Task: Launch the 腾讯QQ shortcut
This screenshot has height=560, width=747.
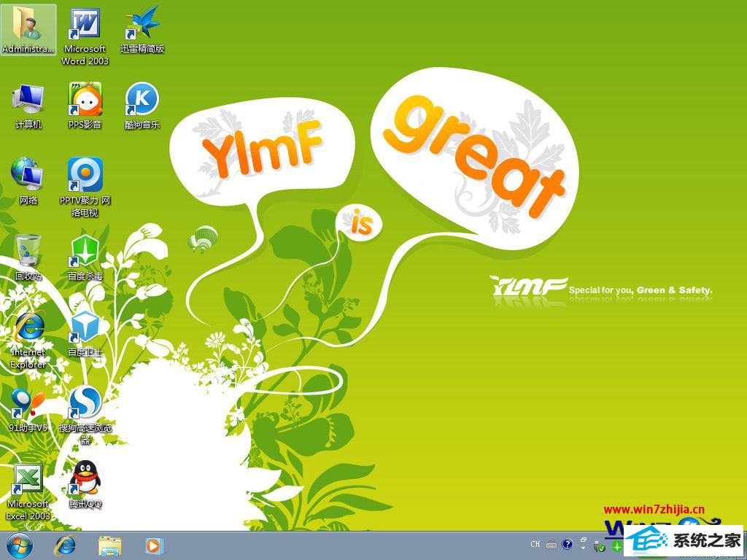Action: [x=85, y=485]
